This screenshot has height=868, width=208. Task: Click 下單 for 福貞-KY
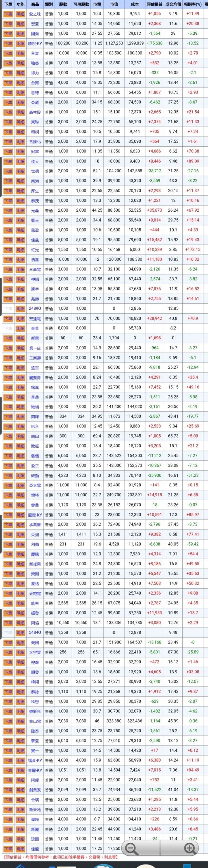point(8,761)
